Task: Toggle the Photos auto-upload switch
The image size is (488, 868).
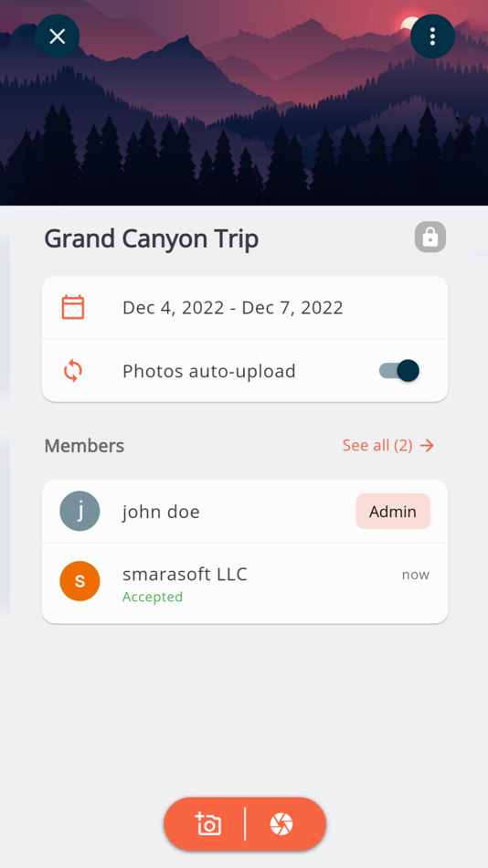Action: [x=399, y=370]
